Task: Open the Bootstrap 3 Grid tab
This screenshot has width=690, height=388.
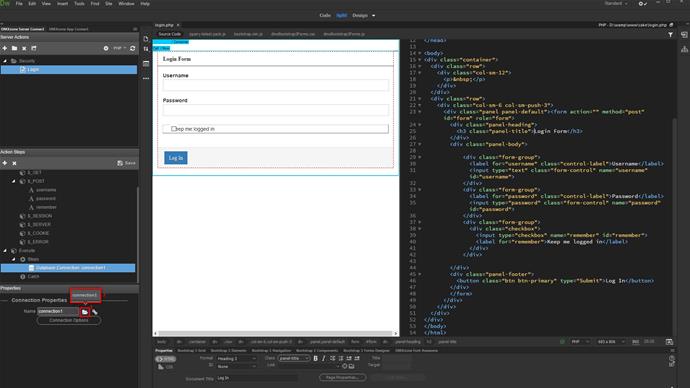Action: pyautogui.click(x=191, y=351)
